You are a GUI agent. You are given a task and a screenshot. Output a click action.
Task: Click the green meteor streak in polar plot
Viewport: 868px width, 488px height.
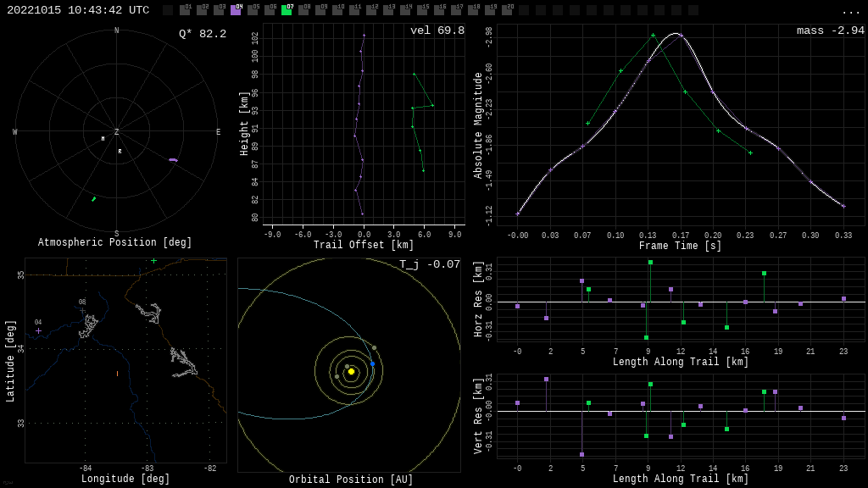tap(93, 199)
